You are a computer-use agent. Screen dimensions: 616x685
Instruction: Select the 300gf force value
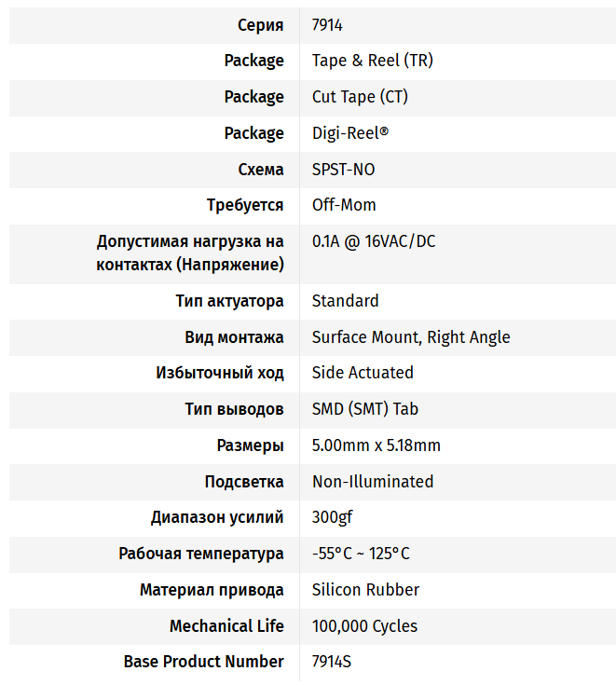point(332,517)
